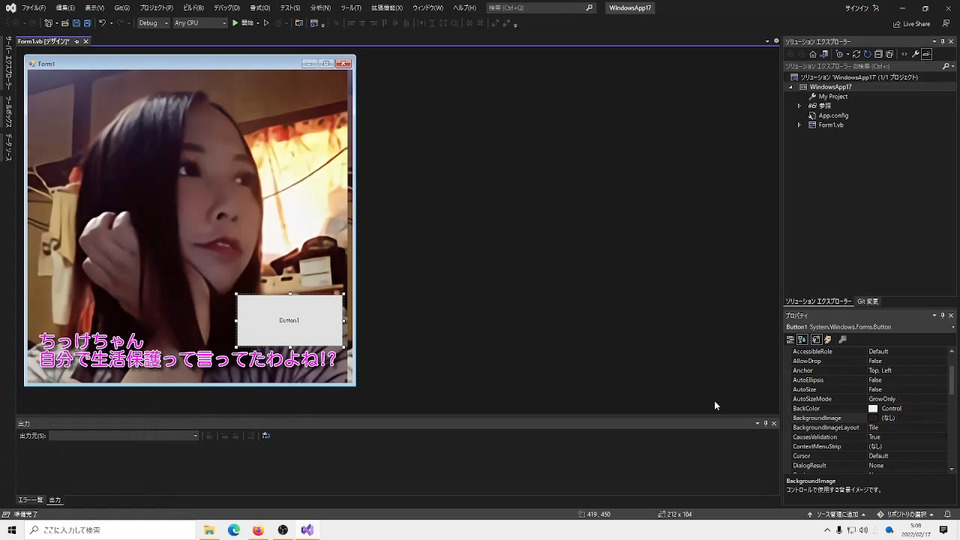960x540 pixels.
Task: Pin Solution Explorer panel auto-hide icon
Action: pos(942,42)
